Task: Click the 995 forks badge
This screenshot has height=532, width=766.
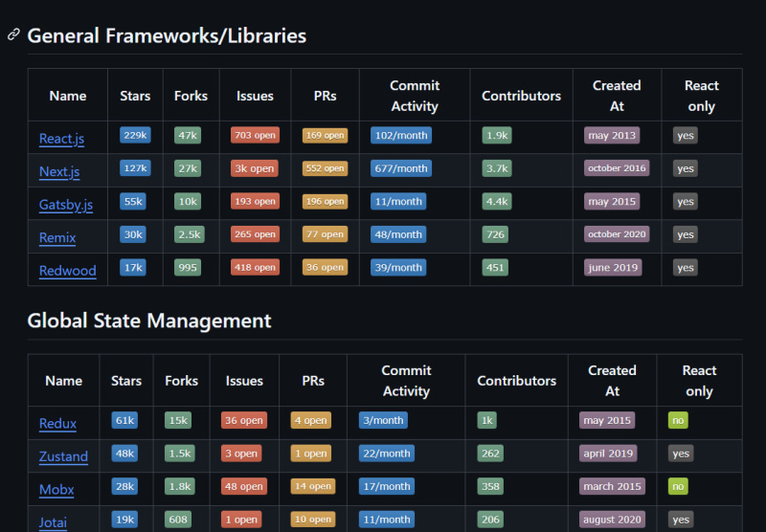Action: 188,268
